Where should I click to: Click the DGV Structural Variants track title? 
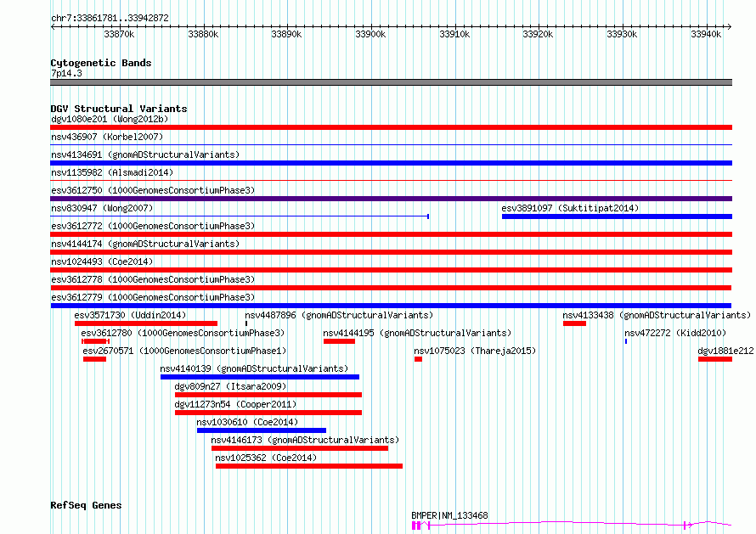119,109
